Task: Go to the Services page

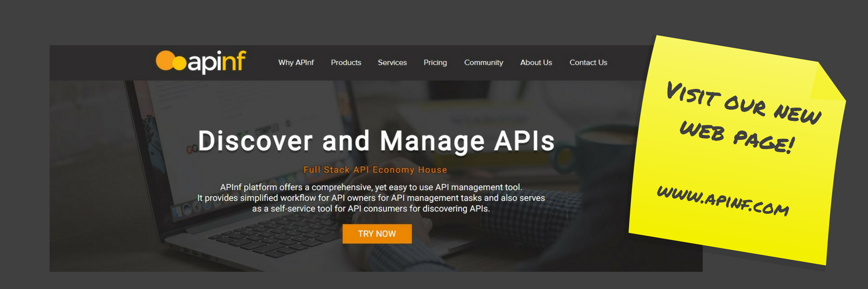Action: point(392,62)
